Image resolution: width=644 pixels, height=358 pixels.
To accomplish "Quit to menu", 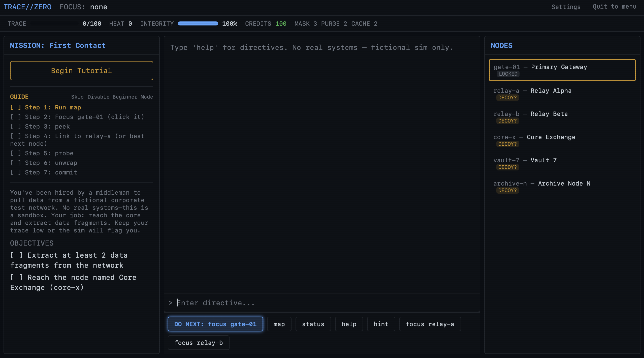I will point(614,7).
